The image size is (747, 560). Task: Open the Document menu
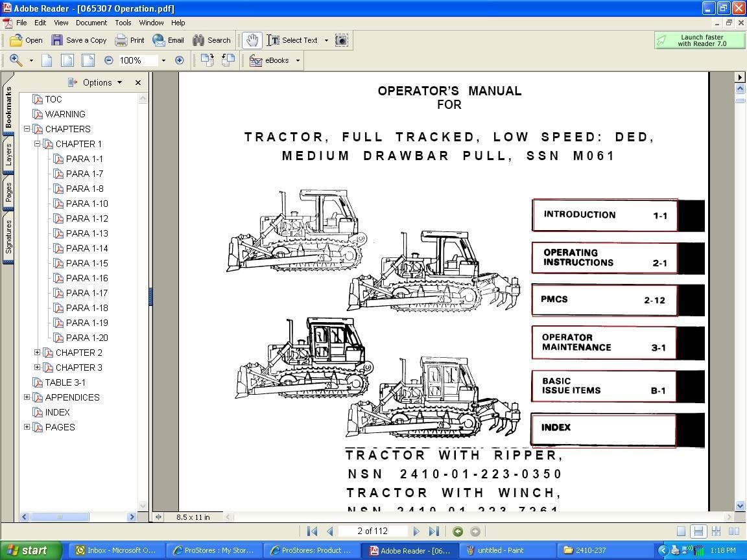click(x=91, y=23)
